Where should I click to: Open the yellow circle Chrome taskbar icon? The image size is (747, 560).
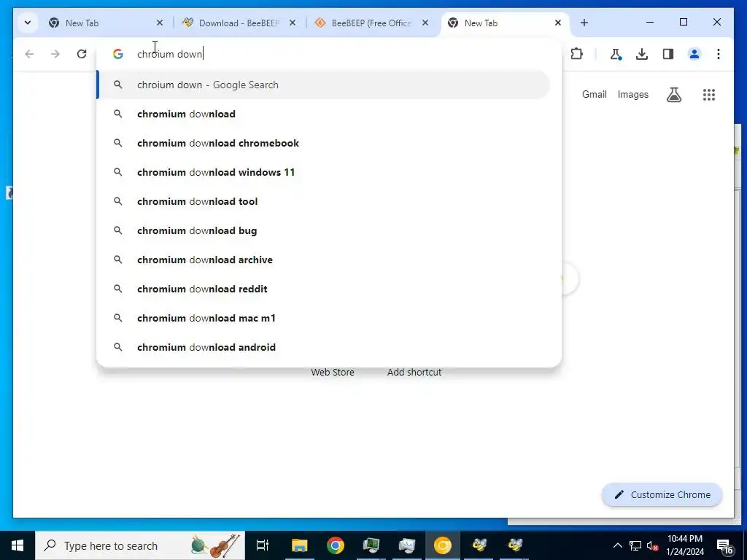click(x=443, y=545)
